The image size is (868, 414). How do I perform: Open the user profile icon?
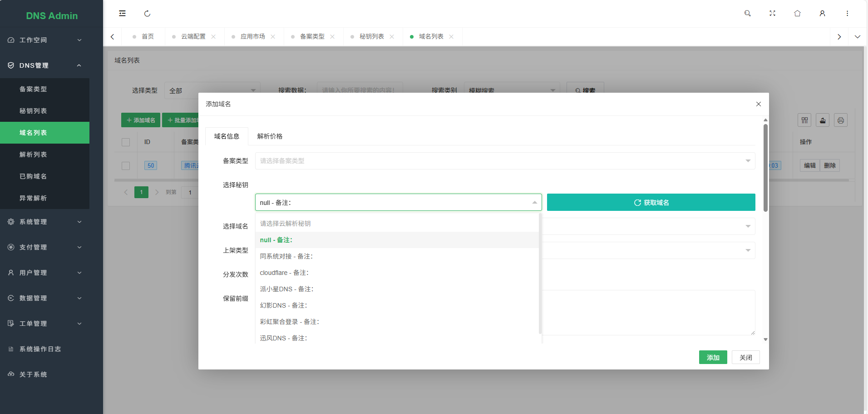[822, 14]
